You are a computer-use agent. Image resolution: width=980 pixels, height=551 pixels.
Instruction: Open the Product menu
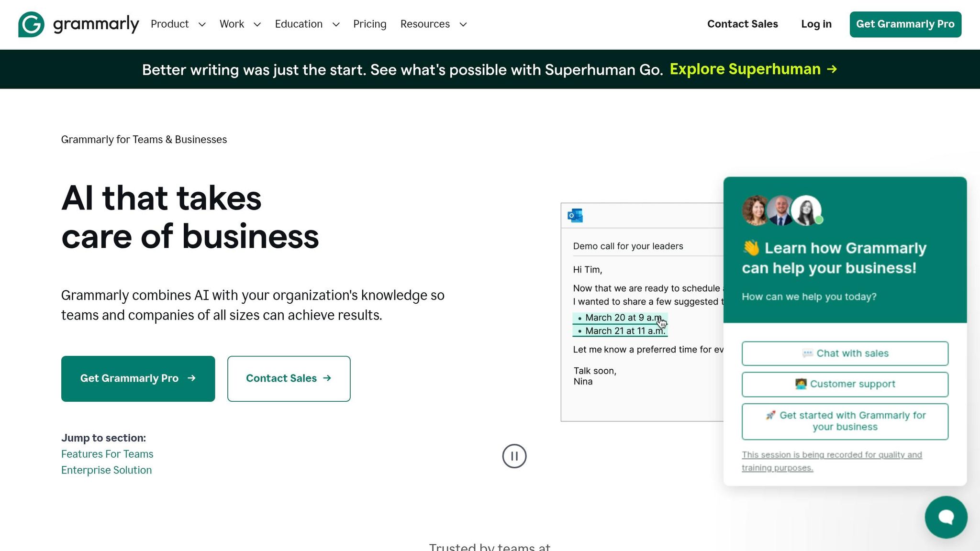point(169,24)
